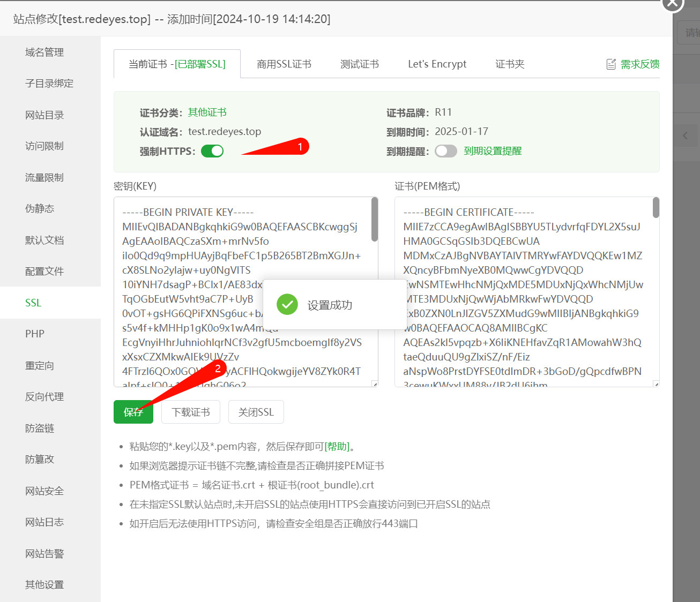Click the 密钥(KEY) box scrollbar thumb
The height and width of the screenshot is (602, 700).
[375, 220]
